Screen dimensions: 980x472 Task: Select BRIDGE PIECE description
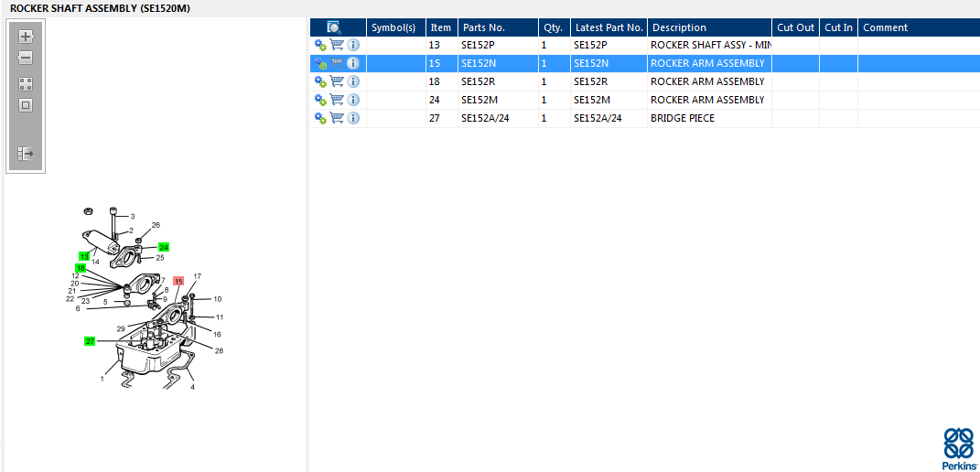click(682, 117)
